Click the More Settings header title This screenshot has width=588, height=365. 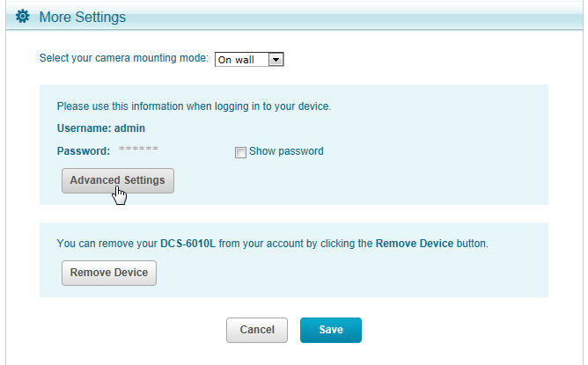coord(82,17)
